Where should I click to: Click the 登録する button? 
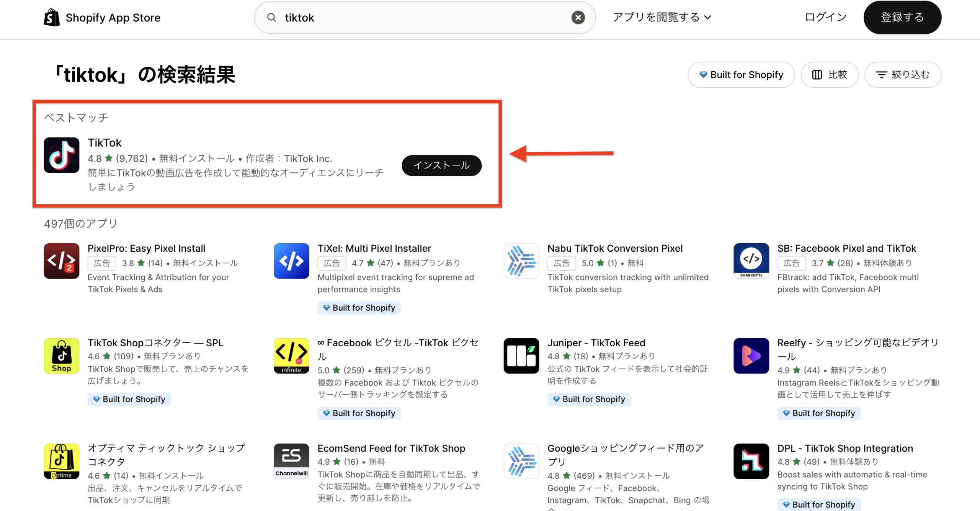point(902,17)
